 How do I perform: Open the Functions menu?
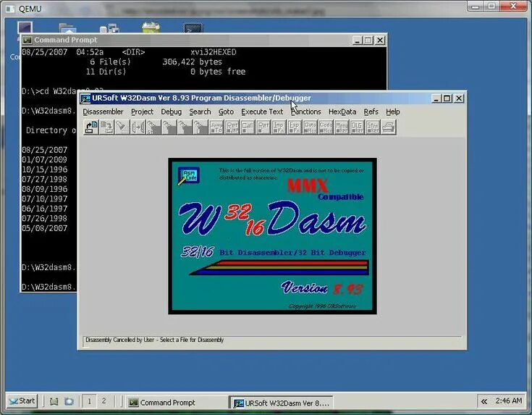pos(305,112)
